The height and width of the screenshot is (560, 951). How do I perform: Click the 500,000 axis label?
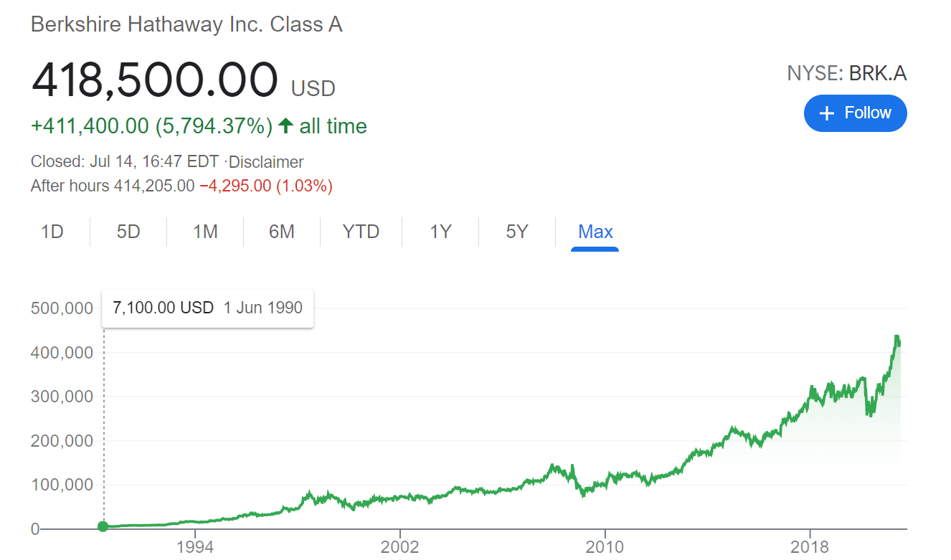(62, 308)
